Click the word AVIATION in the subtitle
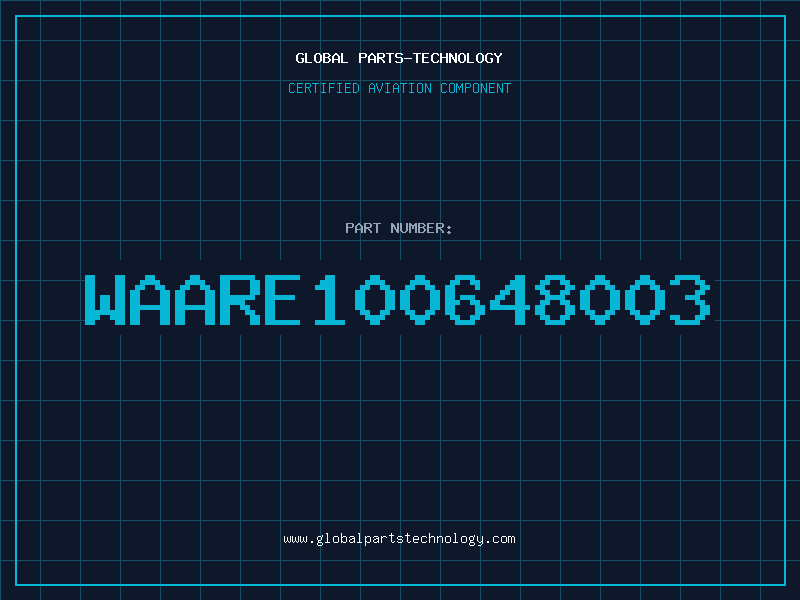This screenshot has height=600, width=800. (x=398, y=89)
